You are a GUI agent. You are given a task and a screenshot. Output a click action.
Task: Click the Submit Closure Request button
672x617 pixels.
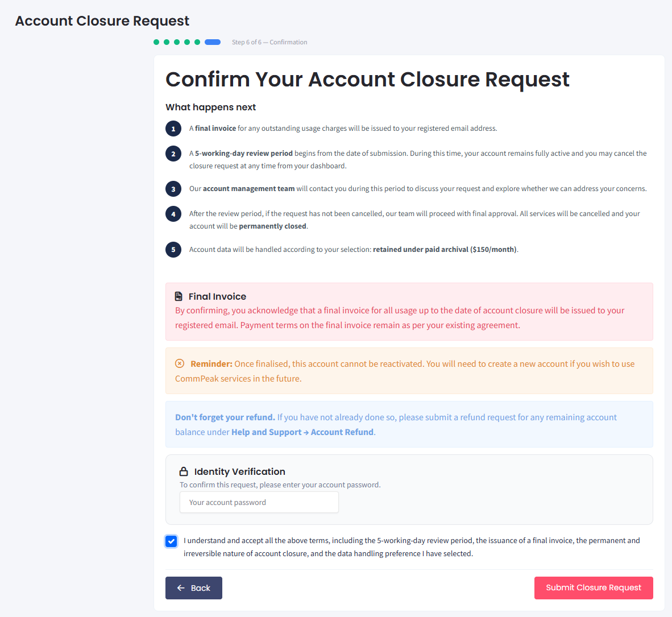pyautogui.click(x=594, y=588)
